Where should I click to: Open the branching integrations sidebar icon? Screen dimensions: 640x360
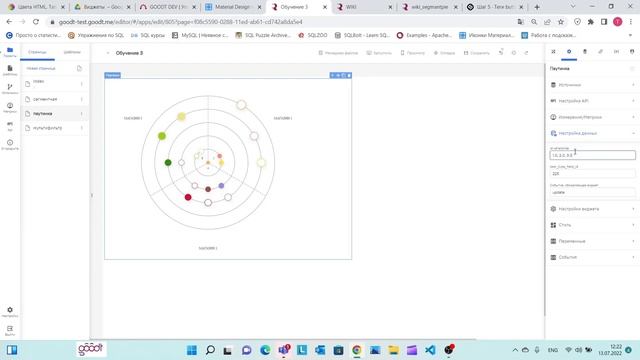pyautogui.click(x=10, y=89)
